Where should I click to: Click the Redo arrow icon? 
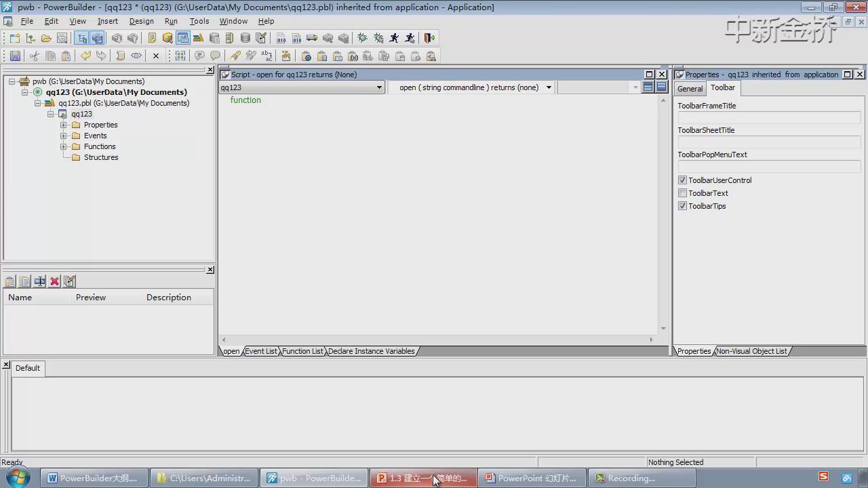click(x=101, y=56)
